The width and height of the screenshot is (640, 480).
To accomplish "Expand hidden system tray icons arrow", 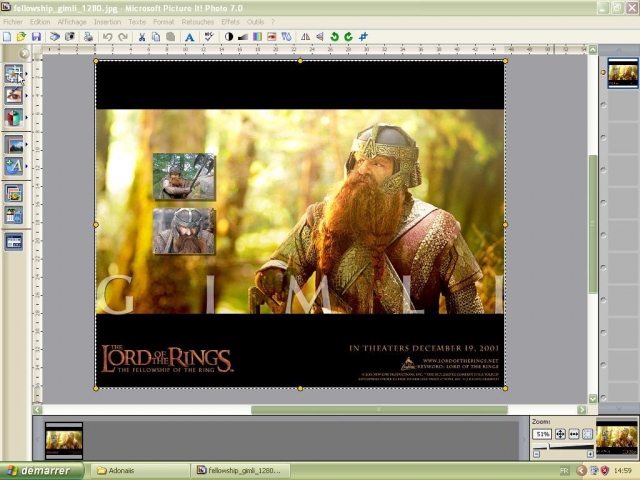I will tap(582, 471).
